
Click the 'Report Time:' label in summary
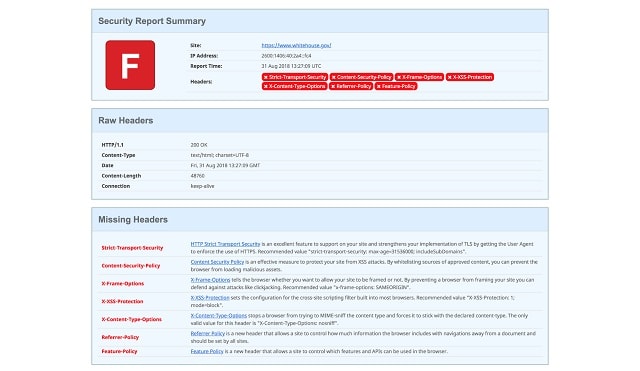tap(206, 66)
